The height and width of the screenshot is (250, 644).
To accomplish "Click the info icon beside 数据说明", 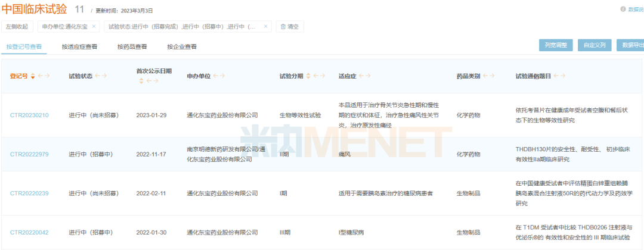I will 623,9.
